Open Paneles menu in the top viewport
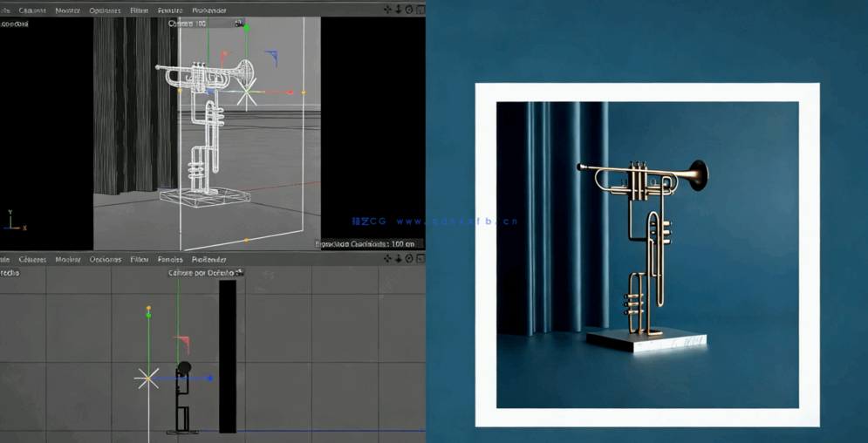 click(170, 10)
